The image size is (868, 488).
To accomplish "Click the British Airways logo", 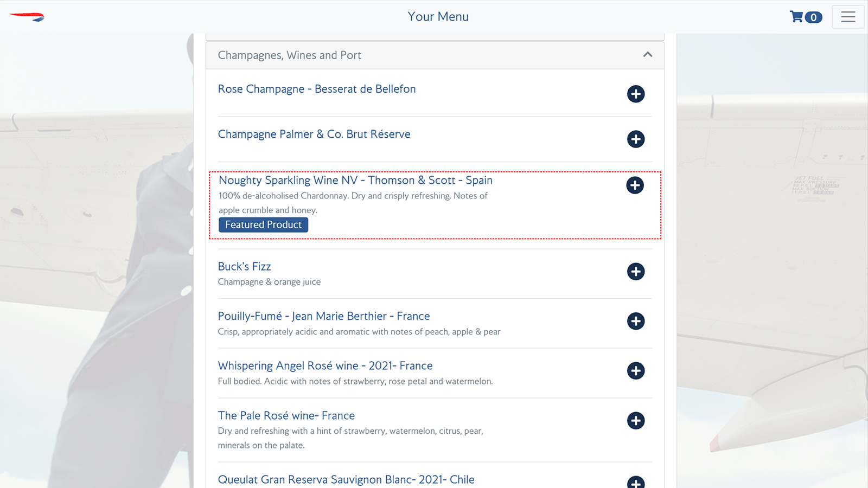I will coord(27,17).
